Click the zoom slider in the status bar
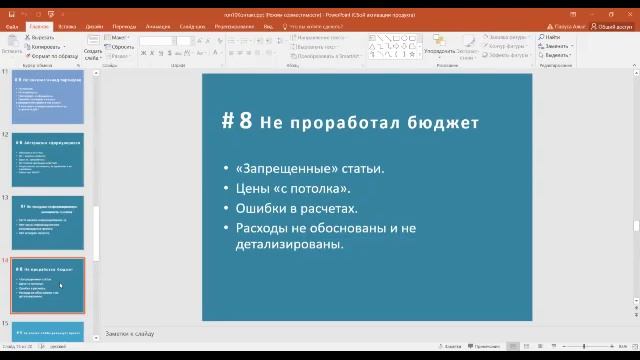 click(x=584, y=347)
